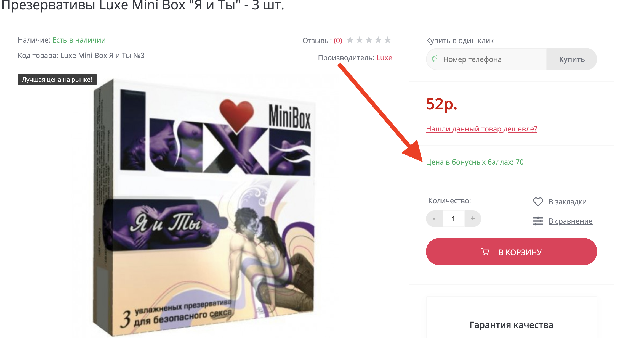Click the В сравнение link
The width and height of the screenshot is (644, 338).
click(570, 221)
